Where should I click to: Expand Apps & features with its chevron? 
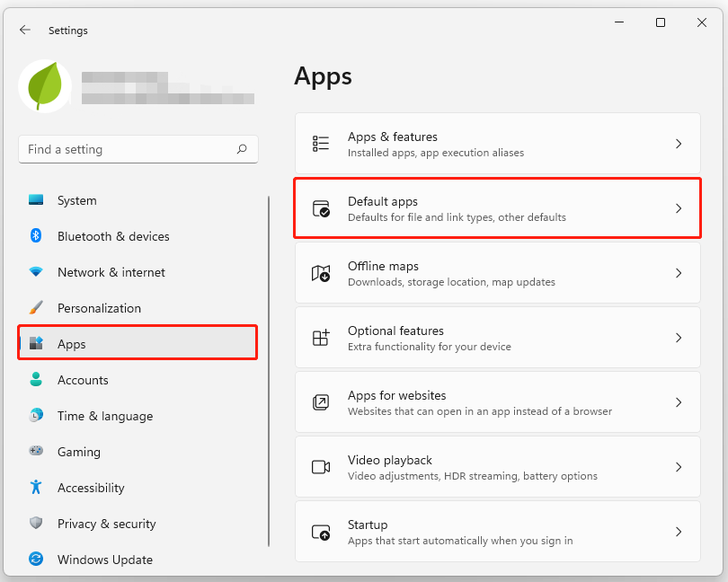(679, 144)
